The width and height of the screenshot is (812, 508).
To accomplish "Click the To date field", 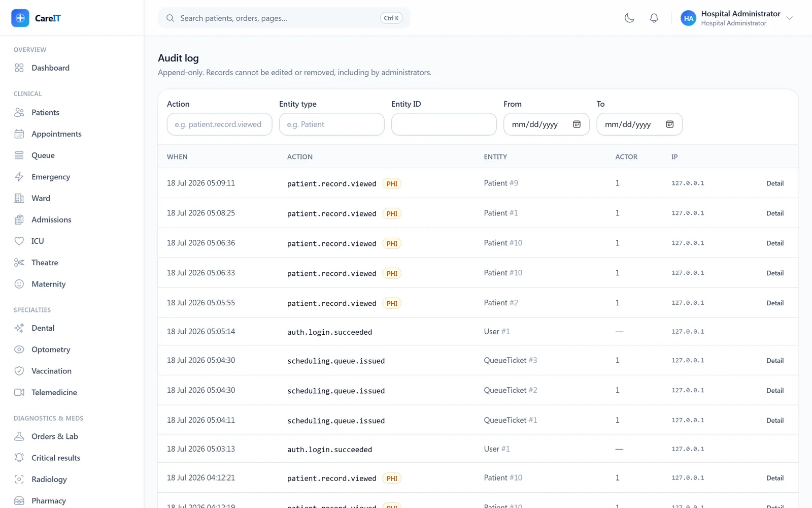I will tap(639, 124).
